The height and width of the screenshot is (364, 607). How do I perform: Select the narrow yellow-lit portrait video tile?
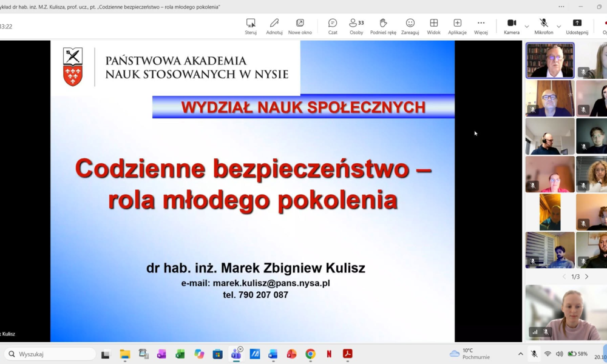click(x=550, y=212)
